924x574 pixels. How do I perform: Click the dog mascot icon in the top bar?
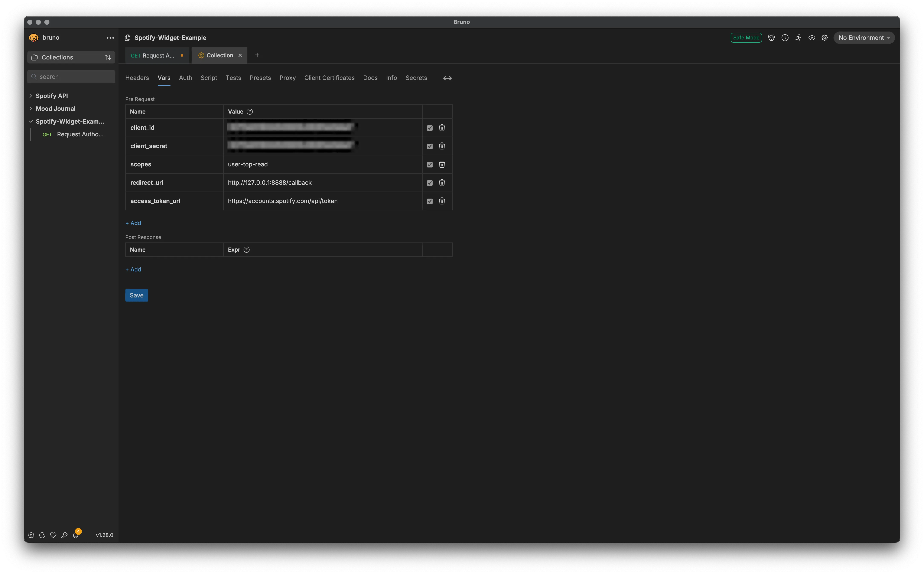771,37
